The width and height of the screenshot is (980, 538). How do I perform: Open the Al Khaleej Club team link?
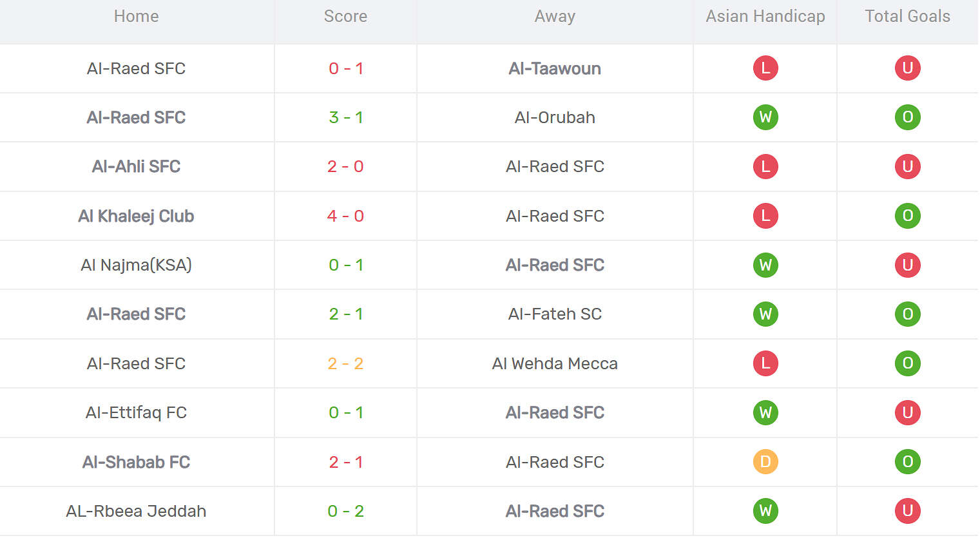pyautogui.click(x=136, y=216)
